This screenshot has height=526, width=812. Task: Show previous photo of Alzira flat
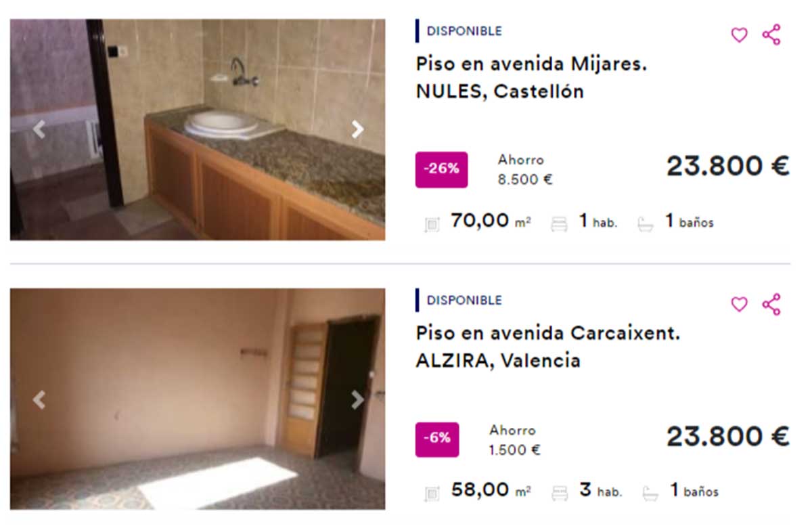click(x=39, y=400)
